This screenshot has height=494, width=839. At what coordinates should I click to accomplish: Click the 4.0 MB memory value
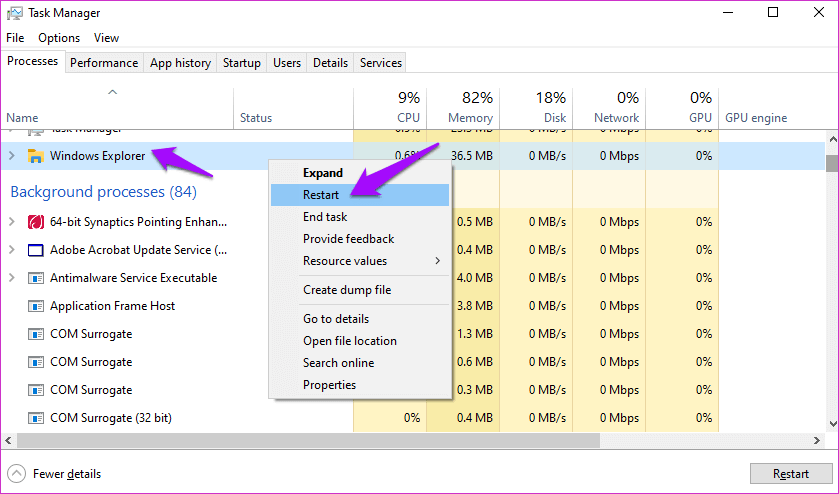(475, 278)
